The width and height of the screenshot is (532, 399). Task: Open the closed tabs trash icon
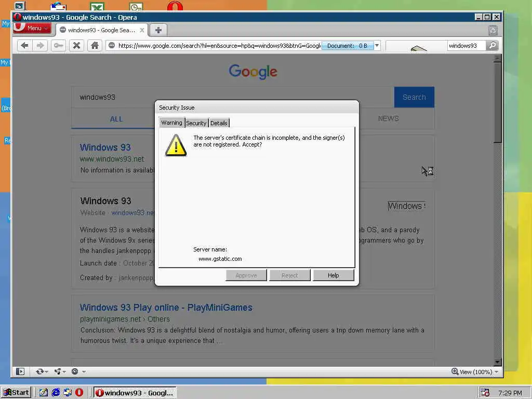(493, 31)
